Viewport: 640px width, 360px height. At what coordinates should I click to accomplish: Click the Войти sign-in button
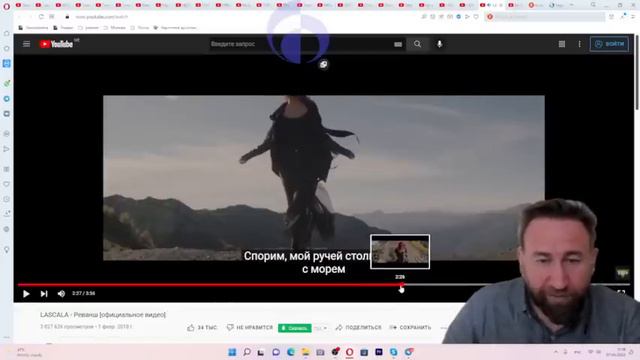point(609,44)
